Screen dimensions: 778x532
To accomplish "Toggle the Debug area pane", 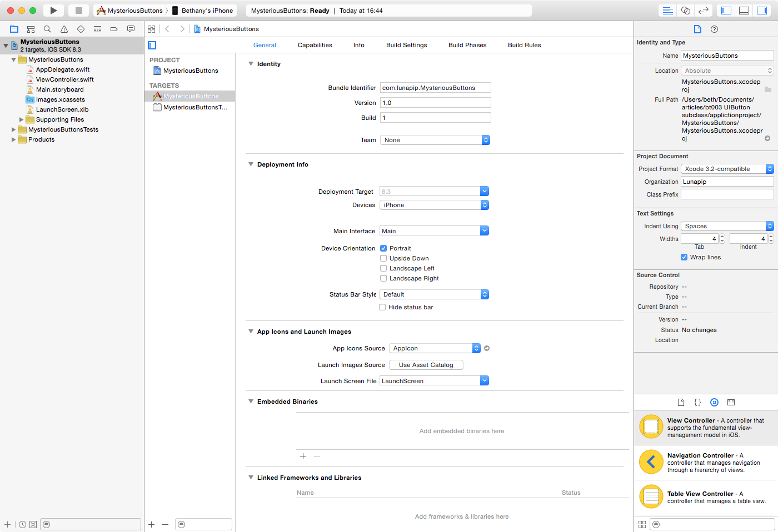I will pyautogui.click(x=744, y=11).
